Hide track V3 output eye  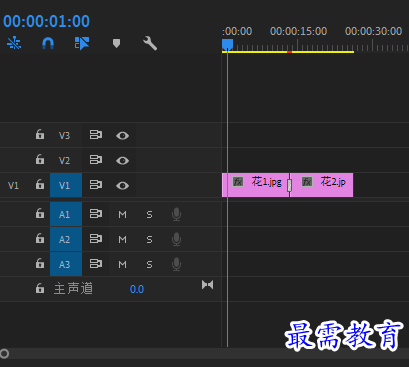point(122,135)
